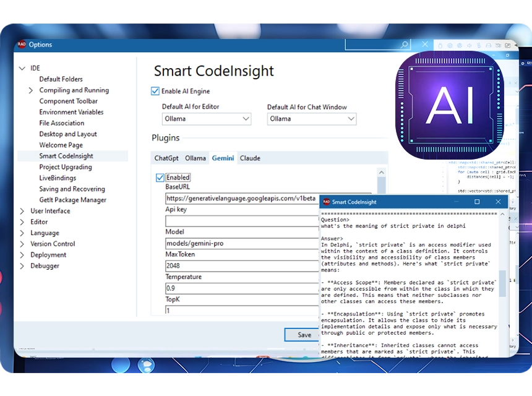The image size is (532, 396).
Task: Click the search magnifier in Options title bar
Action: pos(404,45)
